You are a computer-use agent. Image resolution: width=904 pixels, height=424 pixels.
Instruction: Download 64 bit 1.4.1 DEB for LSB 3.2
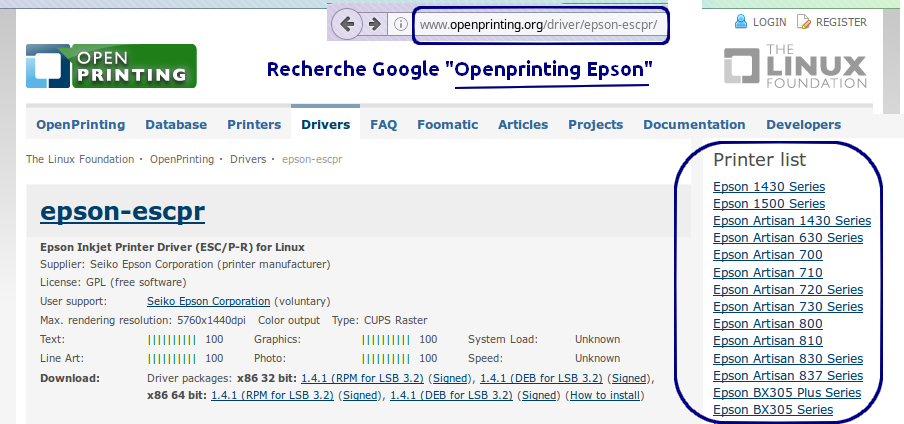455,396
